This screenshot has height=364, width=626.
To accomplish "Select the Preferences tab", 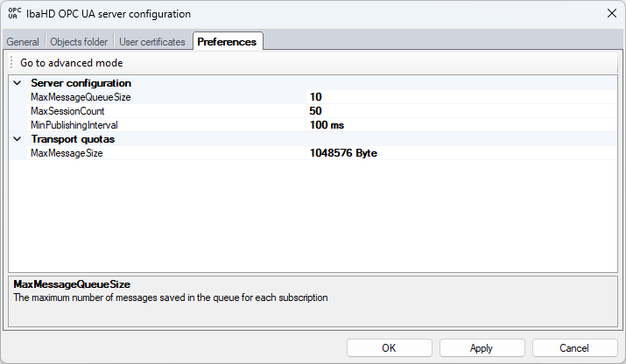I will pos(227,42).
